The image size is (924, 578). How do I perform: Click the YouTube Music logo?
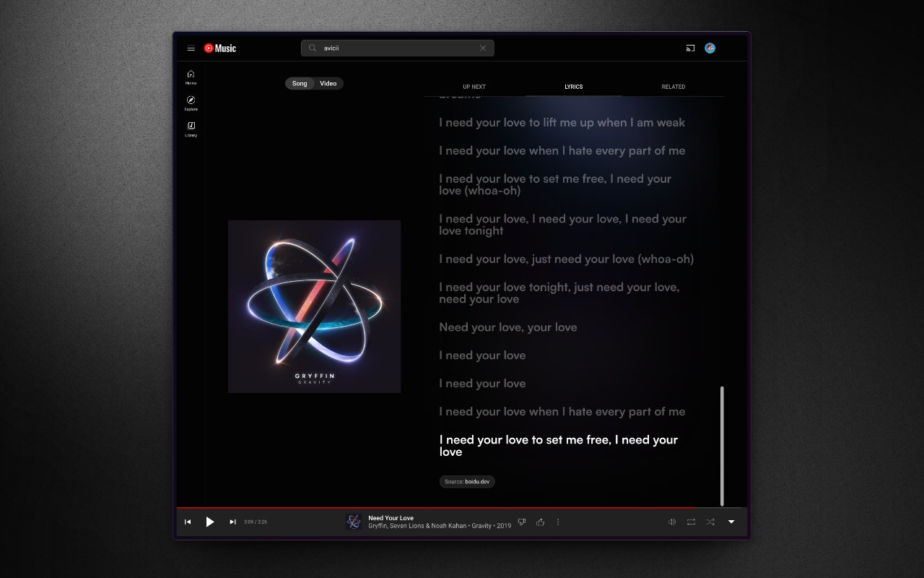tap(219, 48)
